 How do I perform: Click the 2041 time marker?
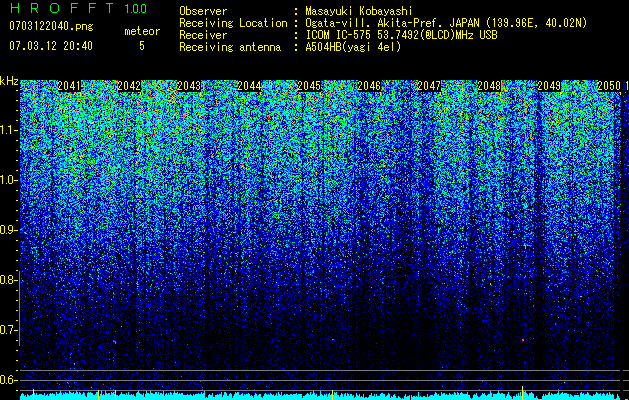point(69,86)
